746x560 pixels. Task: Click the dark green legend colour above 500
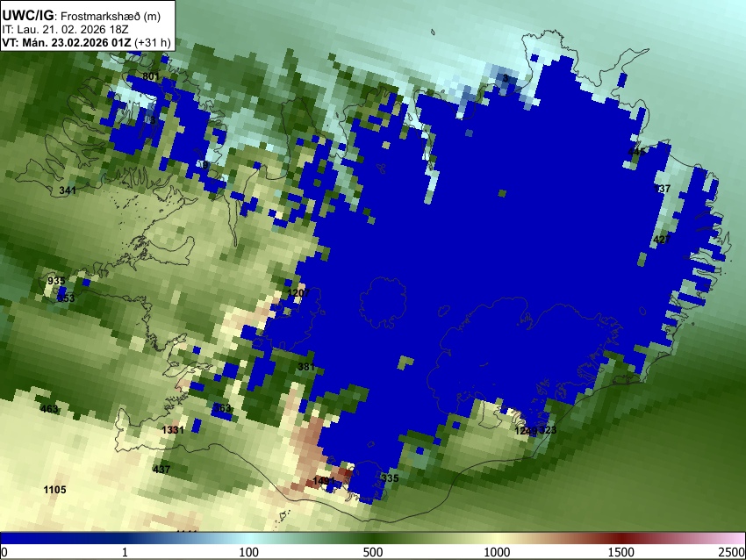click(x=372, y=538)
